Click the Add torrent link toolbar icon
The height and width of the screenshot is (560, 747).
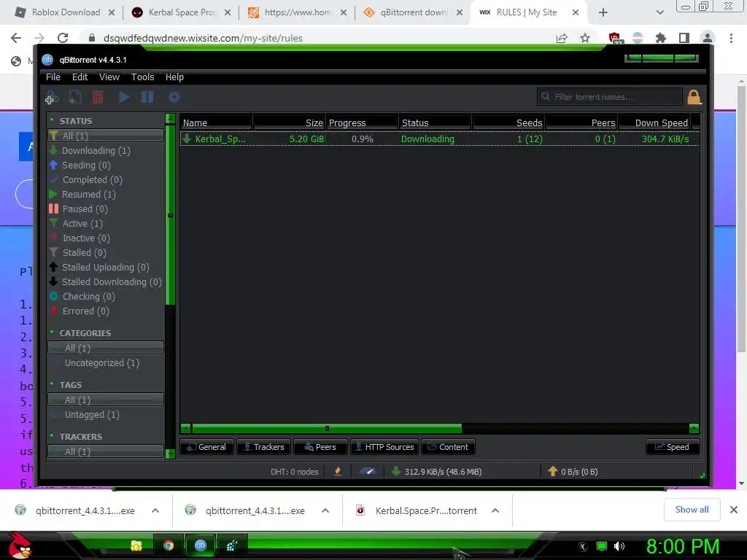(x=51, y=97)
